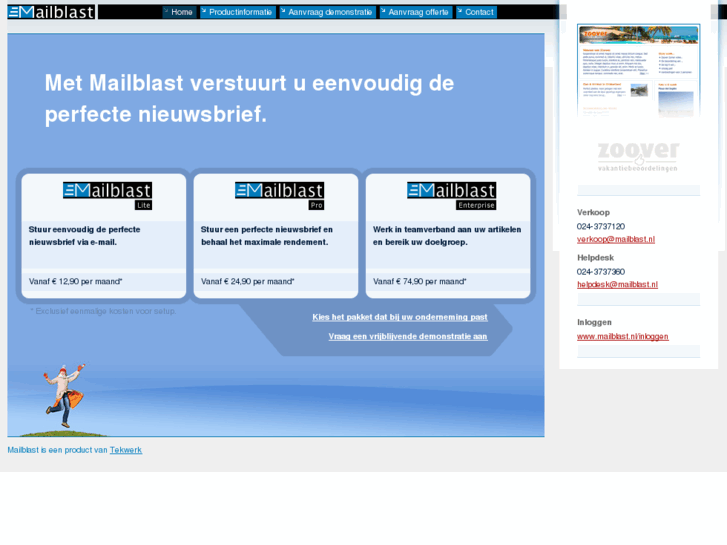
Task: Open the Contact menu item
Action: 476,12
